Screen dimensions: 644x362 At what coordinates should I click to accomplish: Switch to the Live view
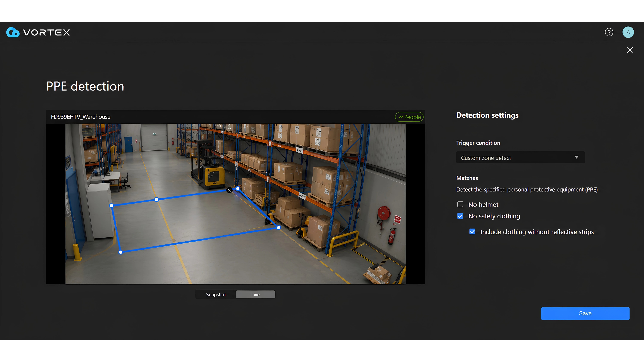click(x=255, y=295)
